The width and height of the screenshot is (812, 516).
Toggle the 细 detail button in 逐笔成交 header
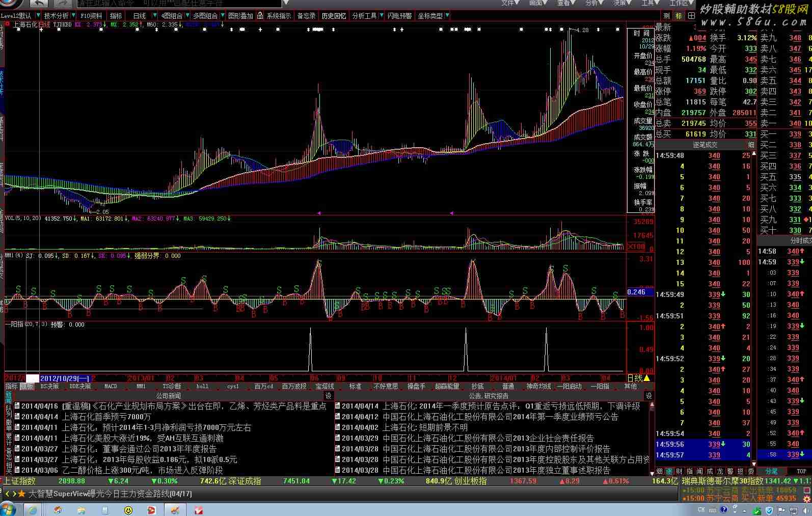[x=751, y=145]
